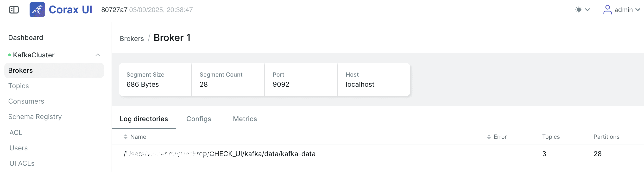Click the Host localhost value
The image size is (644, 172).
pos(360,84)
